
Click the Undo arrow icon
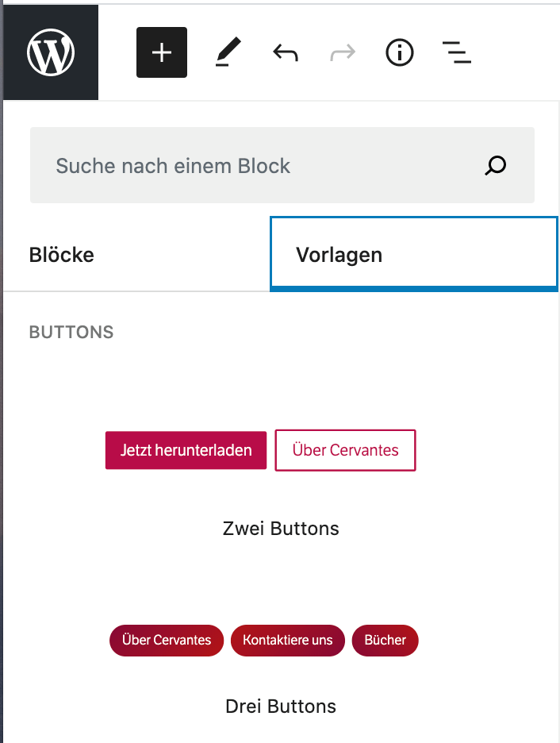pos(285,52)
